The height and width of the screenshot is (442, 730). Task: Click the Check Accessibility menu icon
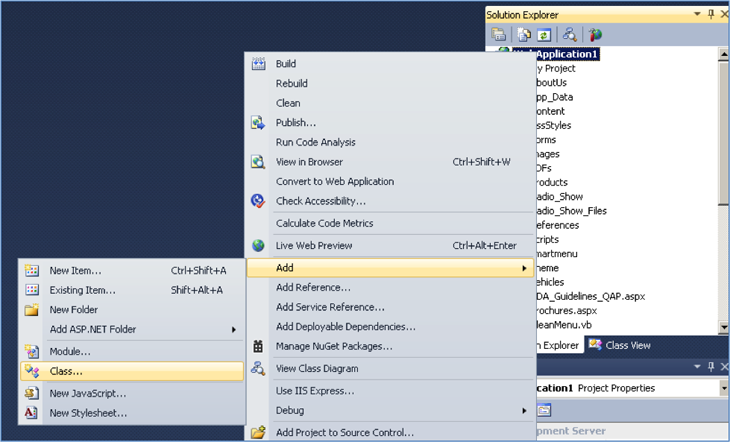[x=258, y=201]
